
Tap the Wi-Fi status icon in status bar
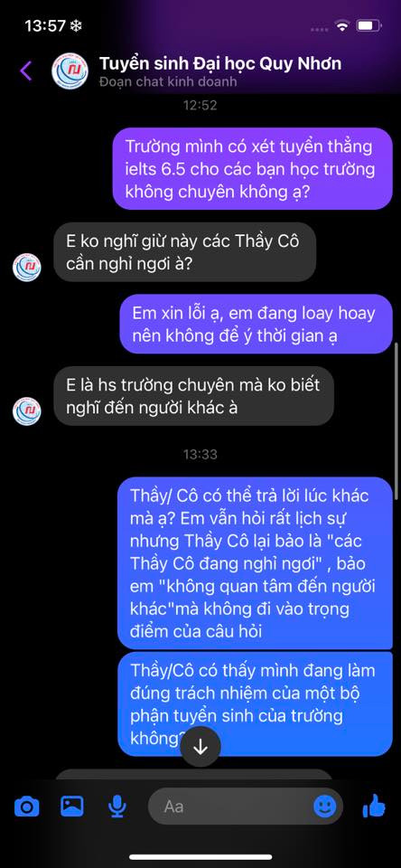pos(343,26)
